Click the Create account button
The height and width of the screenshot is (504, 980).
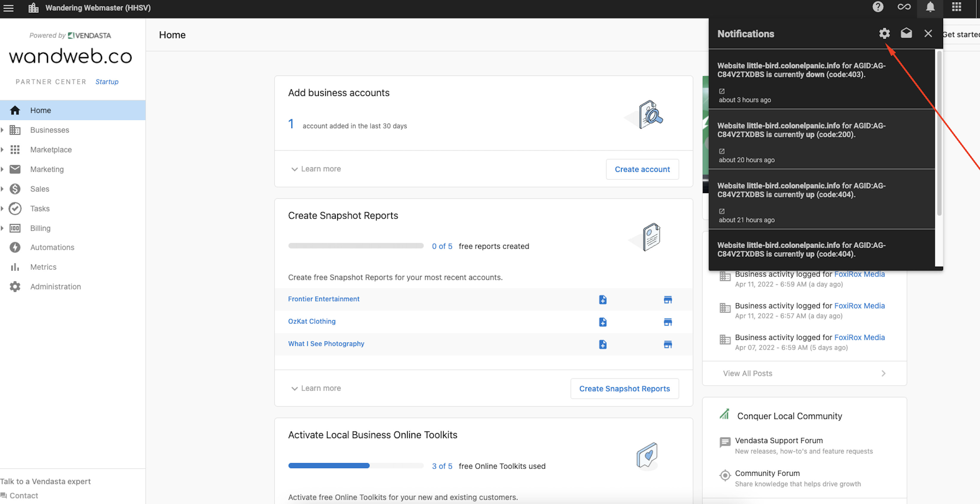(642, 169)
